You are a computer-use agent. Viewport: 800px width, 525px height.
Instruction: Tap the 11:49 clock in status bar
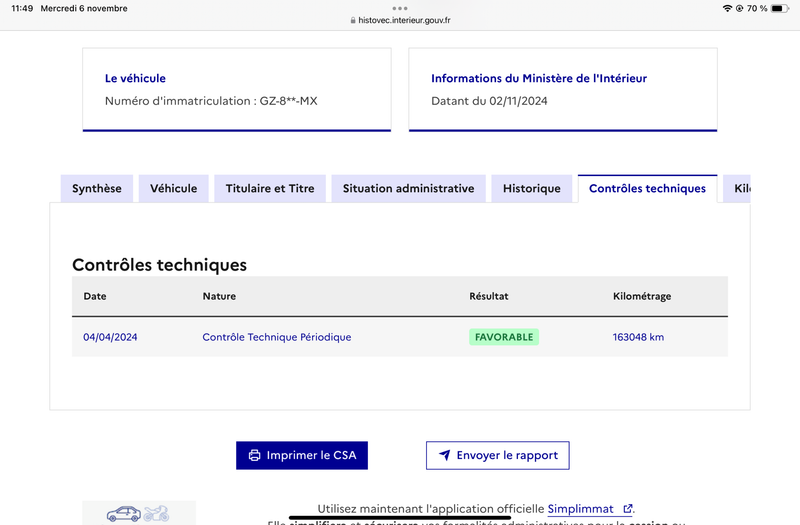22,8
